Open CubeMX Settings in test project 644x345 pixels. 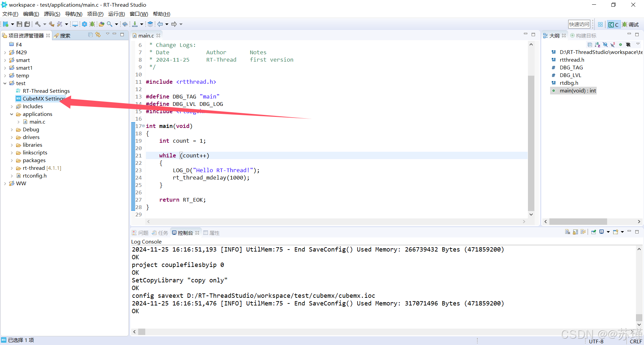[40, 99]
